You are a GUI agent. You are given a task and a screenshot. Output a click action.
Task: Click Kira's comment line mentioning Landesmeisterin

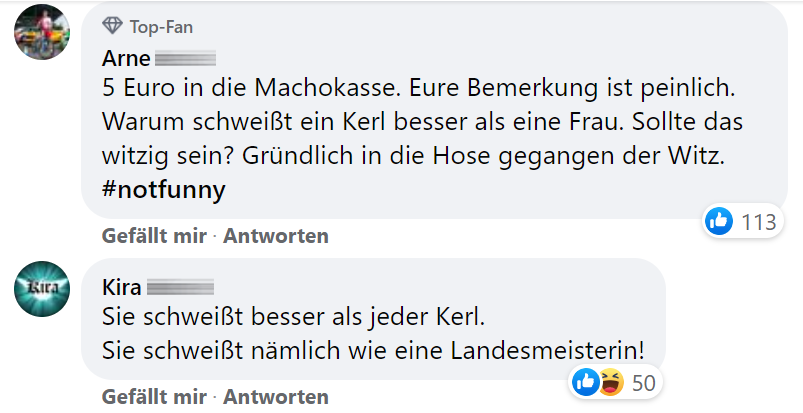pyautogui.click(x=374, y=350)
